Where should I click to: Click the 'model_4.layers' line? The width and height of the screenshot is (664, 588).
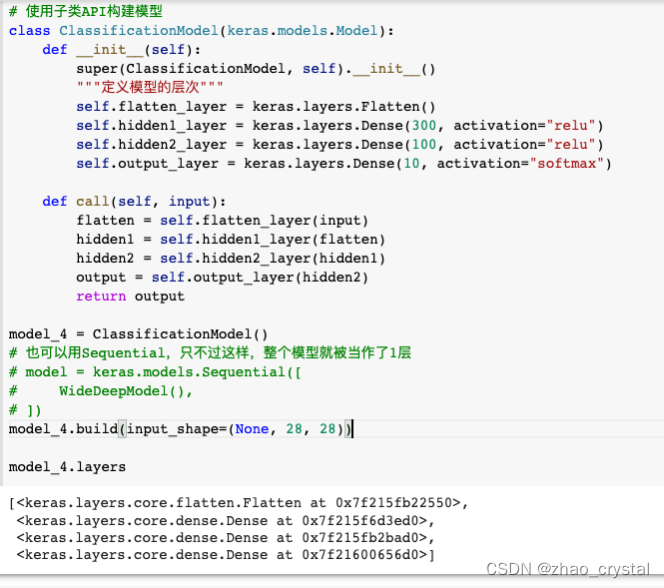point(67,467)
